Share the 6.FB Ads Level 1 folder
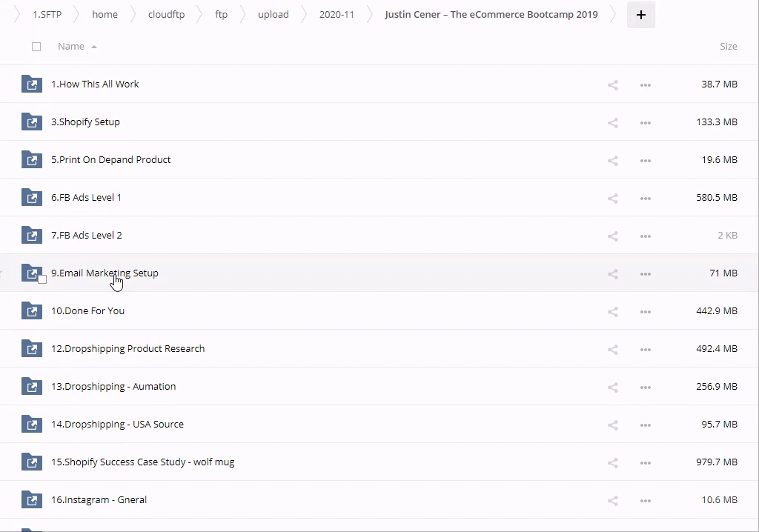The image size is (759, 532). point(612,198)
